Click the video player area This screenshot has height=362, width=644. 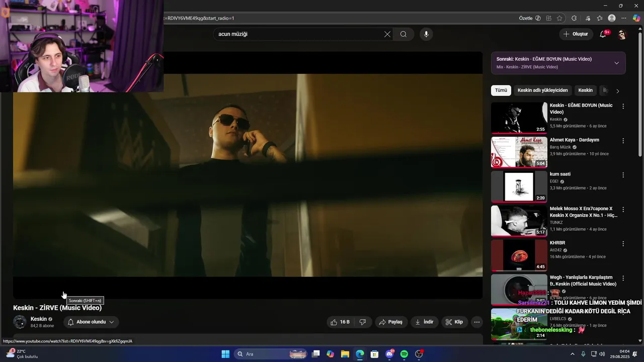coord(248,175)
